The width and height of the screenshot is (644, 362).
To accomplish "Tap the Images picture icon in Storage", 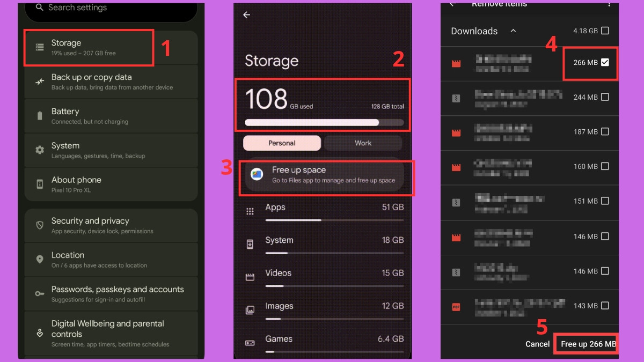I will click(x=250, y=311).
